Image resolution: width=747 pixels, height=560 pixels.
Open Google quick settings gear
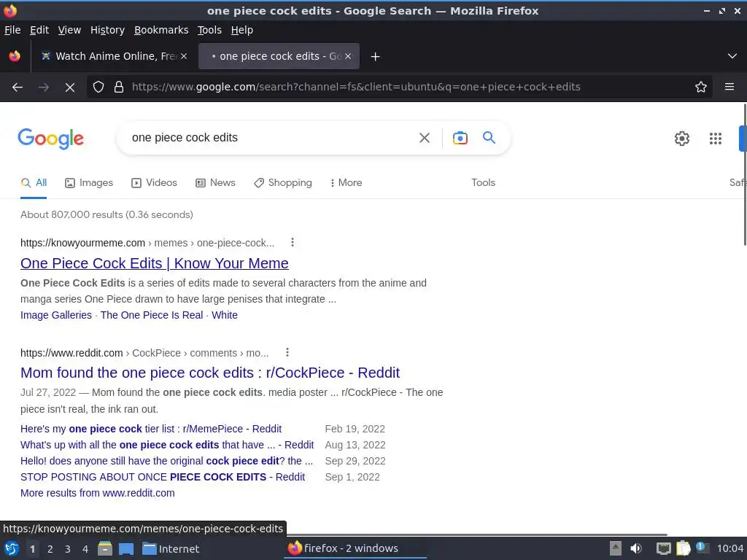(x=682, y=139)
